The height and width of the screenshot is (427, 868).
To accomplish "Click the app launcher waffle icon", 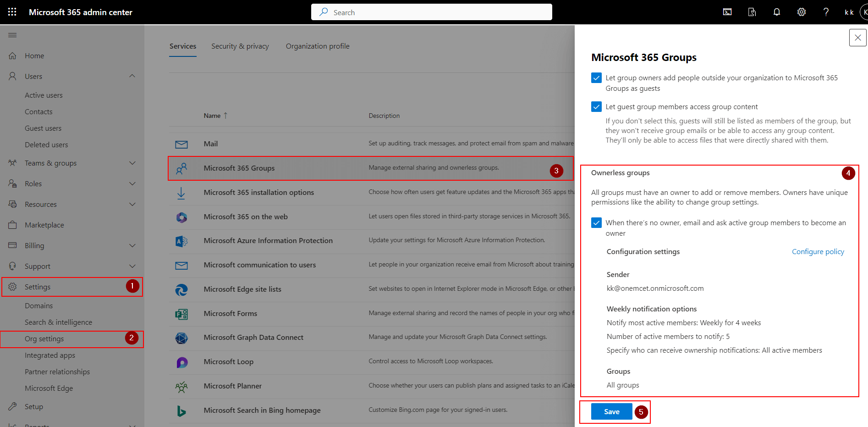I will tap(11, 11).
